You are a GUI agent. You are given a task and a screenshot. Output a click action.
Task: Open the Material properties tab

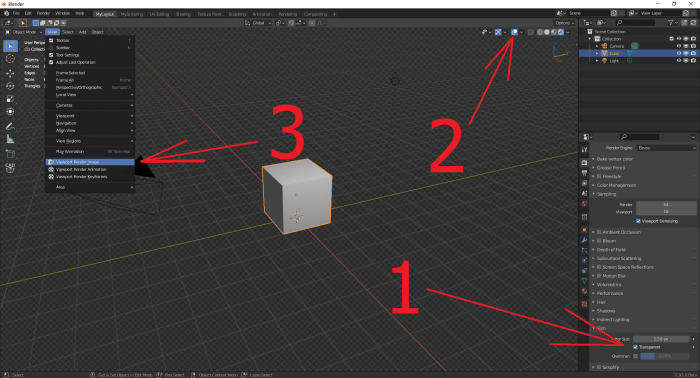click(584, 291)
